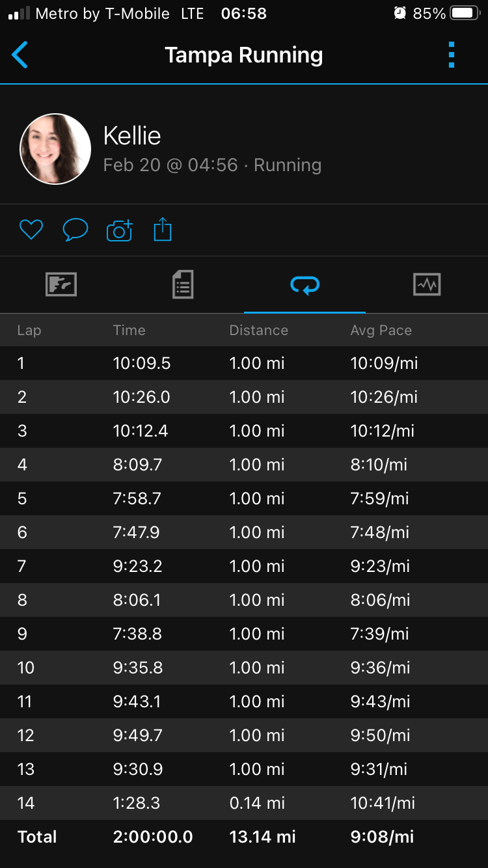The image size is (488, 868).
Task: Tap the back arrow to leave activity
Action: point(20,55)
